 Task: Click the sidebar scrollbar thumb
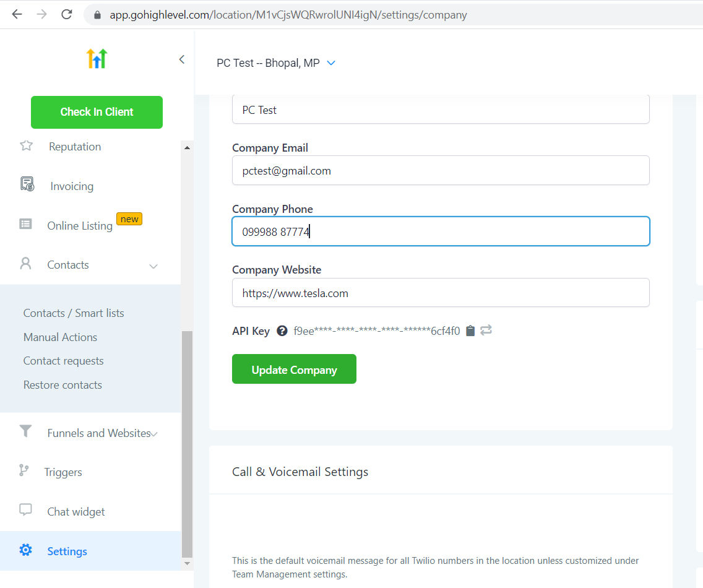pyautogui.click(x=187, y=444)
